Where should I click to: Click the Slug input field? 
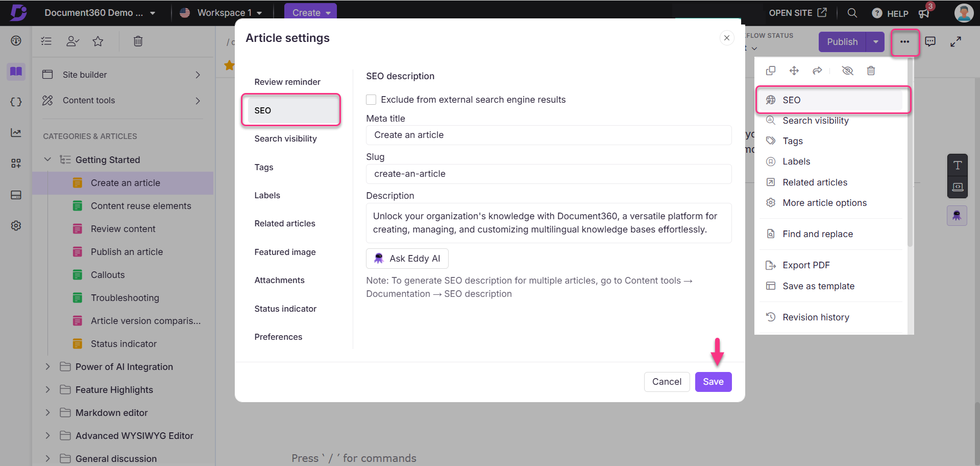click(x=549, y=174)
